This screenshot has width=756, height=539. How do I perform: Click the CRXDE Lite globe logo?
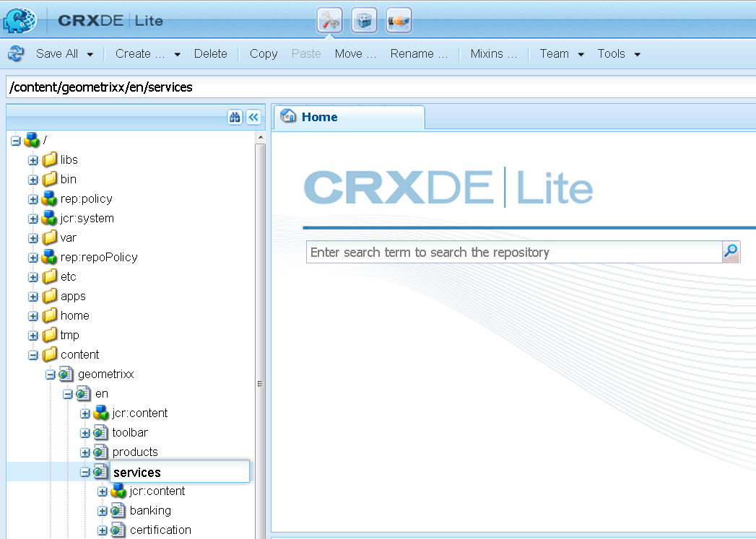19,20
